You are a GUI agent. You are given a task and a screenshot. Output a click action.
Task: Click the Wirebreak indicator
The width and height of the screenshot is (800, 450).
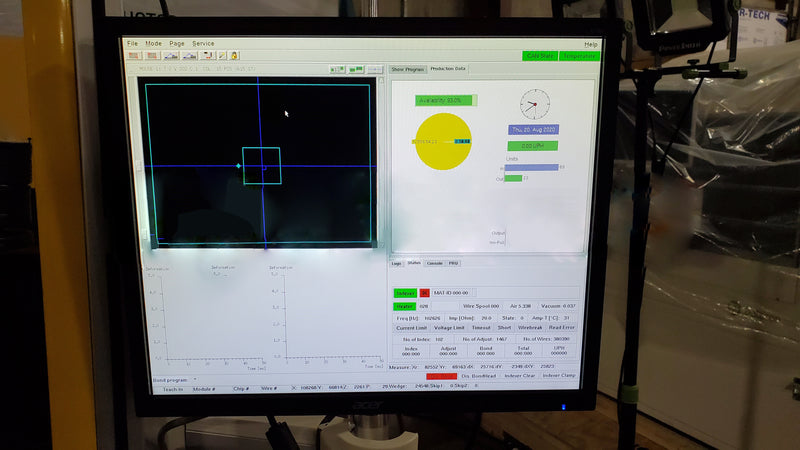[530, 328]
